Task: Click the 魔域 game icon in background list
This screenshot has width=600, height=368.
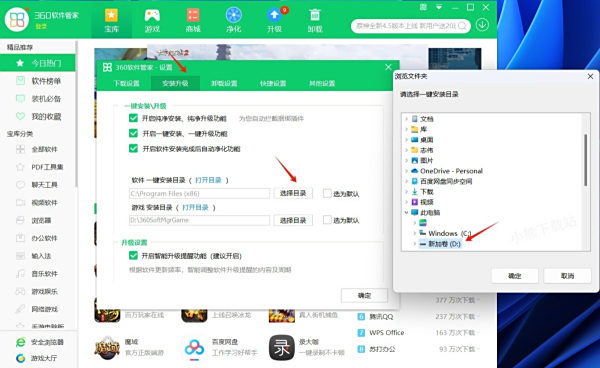Action: point(107,348)
